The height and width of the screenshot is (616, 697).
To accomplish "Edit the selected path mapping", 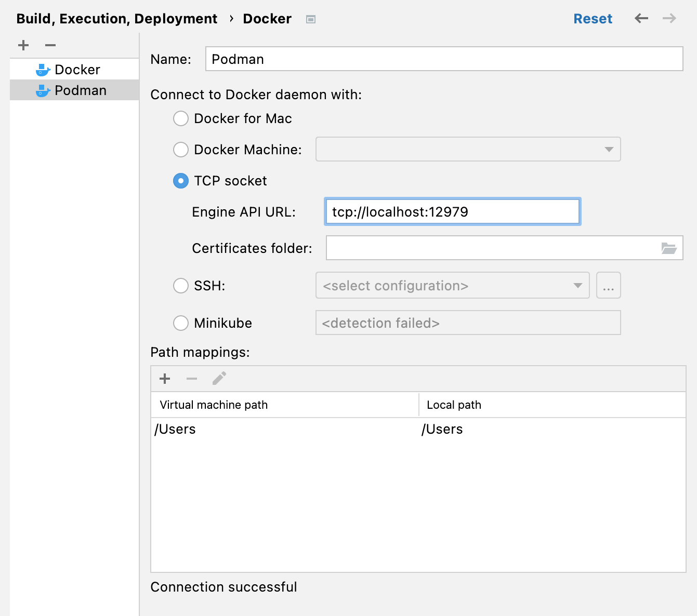I will (219, 379).
